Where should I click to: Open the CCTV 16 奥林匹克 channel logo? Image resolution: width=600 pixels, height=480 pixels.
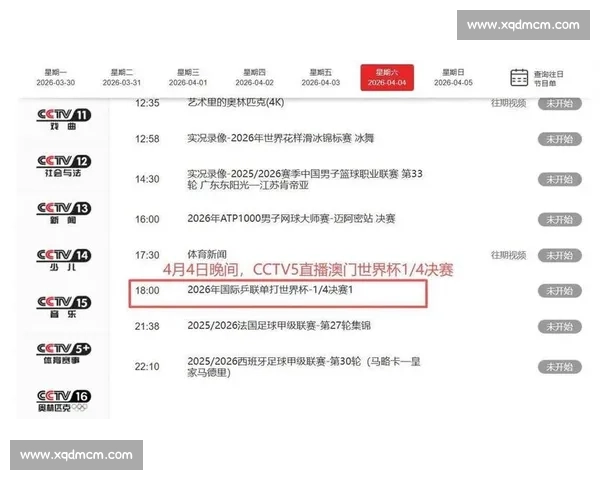coord(64,401)
